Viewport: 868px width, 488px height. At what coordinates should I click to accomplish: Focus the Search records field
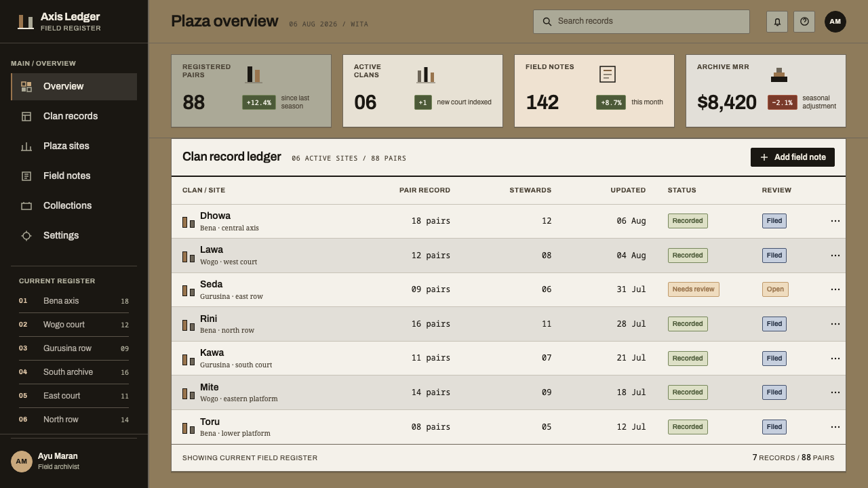[642, 22]
